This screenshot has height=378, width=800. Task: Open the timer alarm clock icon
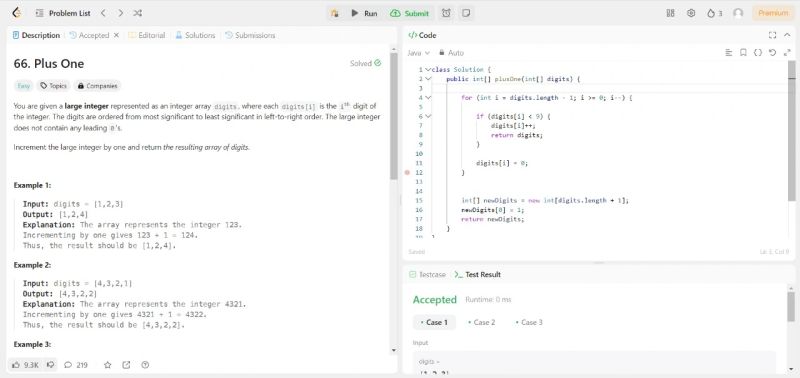pos(446,13)
